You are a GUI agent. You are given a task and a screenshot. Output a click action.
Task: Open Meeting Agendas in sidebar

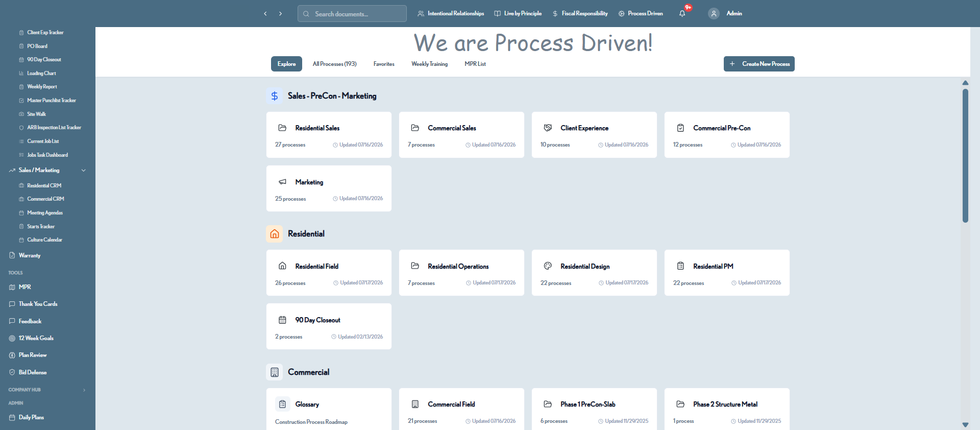pyautogui.click(x=45, y=212)
